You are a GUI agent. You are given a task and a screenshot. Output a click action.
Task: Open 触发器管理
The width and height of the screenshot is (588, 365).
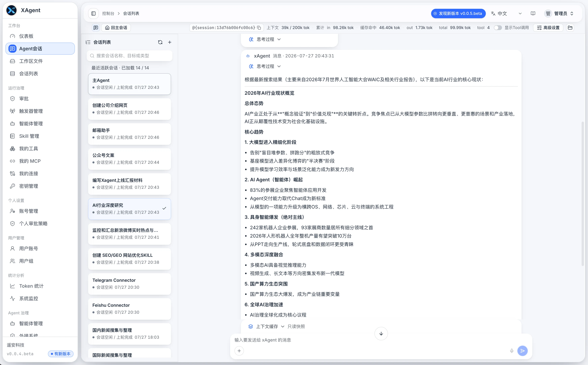tap(40, 111)
